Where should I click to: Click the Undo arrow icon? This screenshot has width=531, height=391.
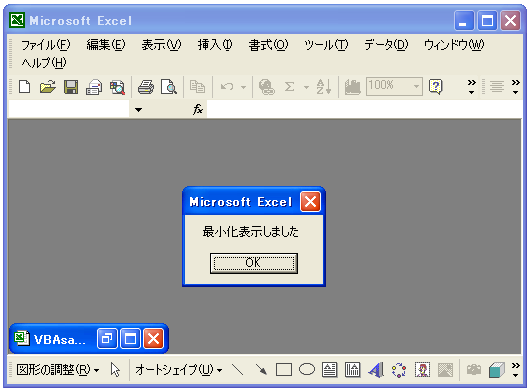227,87
